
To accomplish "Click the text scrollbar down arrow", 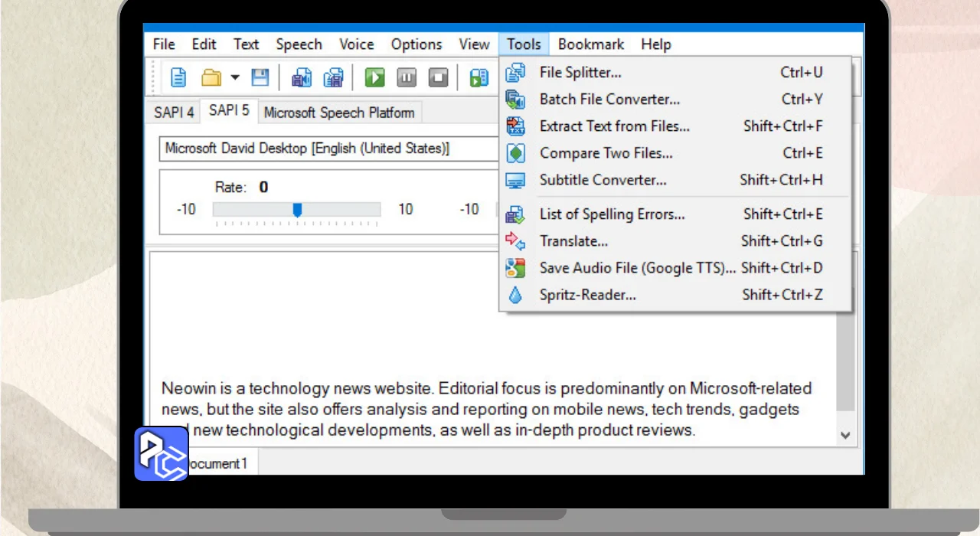I will pyautogui.click(x=845, y=435).
